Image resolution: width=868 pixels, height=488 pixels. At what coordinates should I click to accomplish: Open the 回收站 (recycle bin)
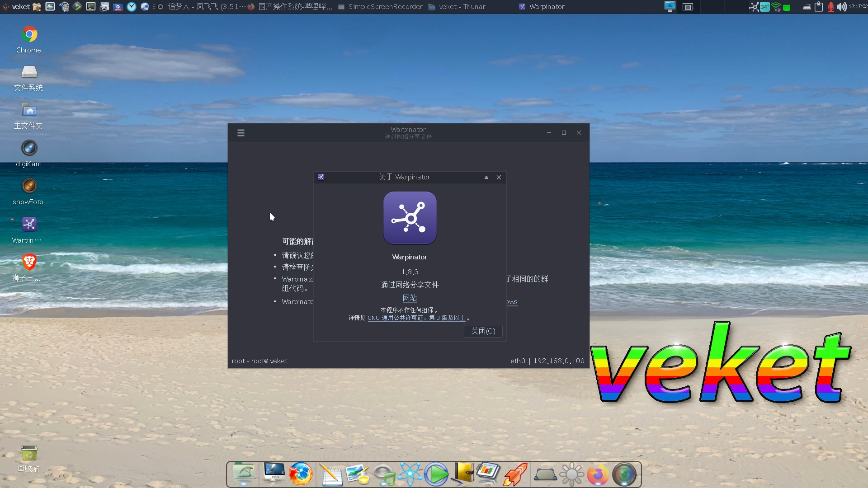28,453
